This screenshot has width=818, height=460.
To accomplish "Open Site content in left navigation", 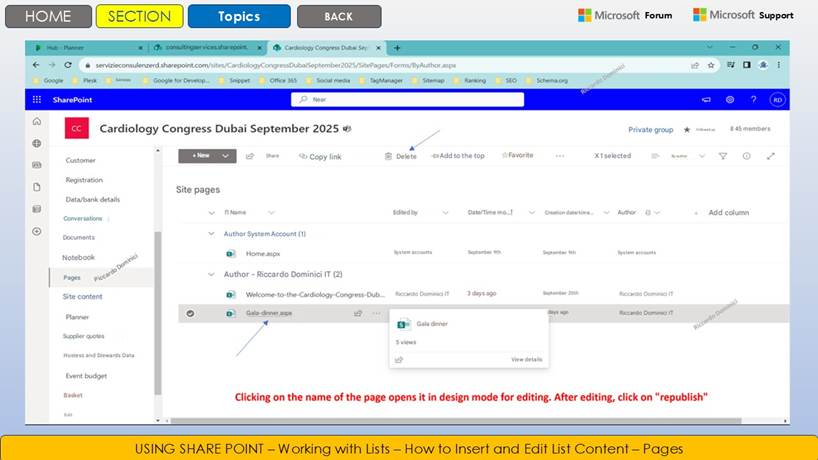I will 82,296.
